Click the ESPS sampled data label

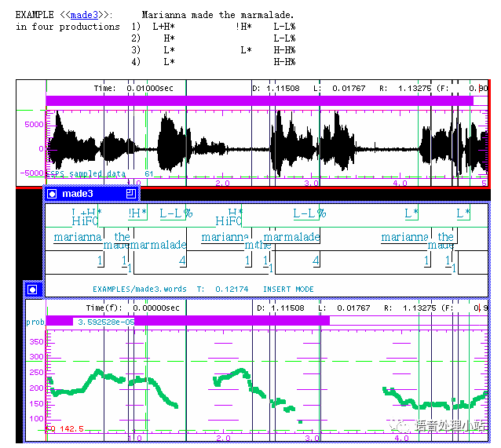pos(86,173)
